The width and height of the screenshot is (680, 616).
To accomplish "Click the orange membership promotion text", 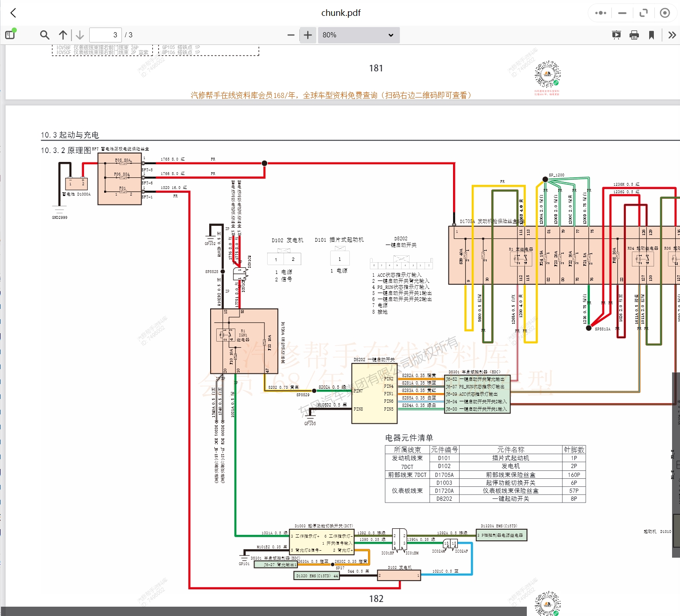I will tap(331, 95).
